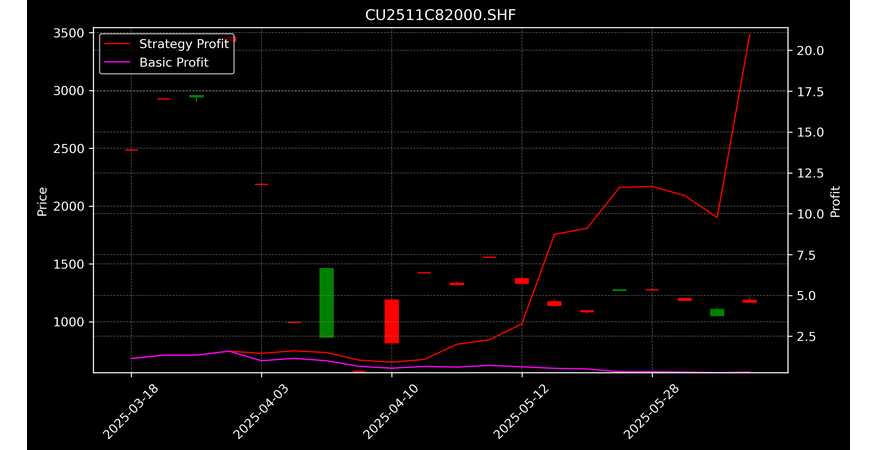Click the red candle at 2025-05-12
Screen dimensions: 878x450
click(x=522, y=281)
